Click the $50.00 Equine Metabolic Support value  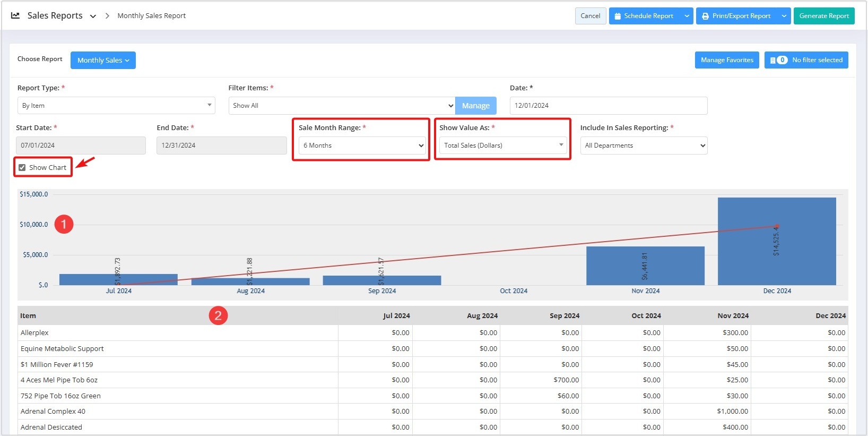pyautogui.click(x=737, y=349)
